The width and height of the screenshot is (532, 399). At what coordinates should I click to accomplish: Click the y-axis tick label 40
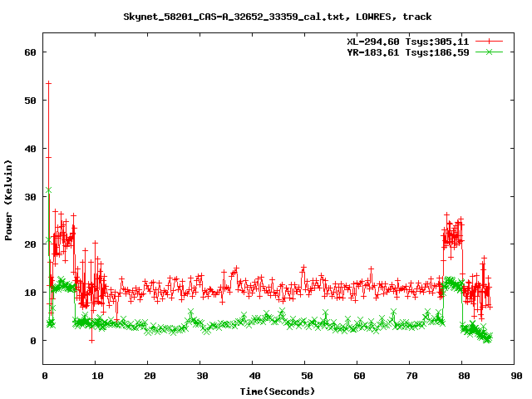point(30,149)
